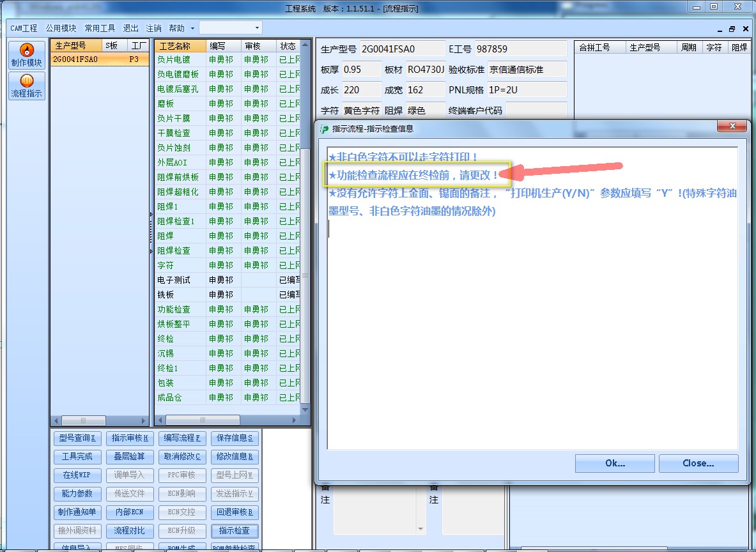Click 合拼工号 column header
This screenshot has width=756, height=552.
[600, 47]
